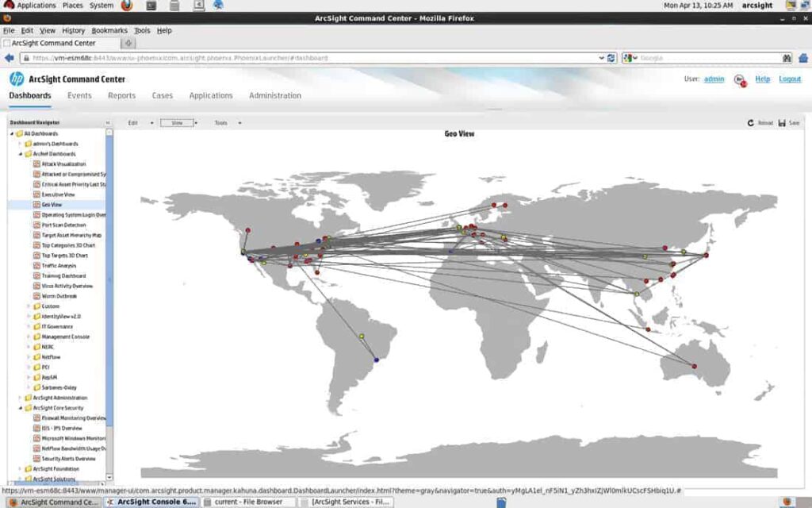The height and width of the screenshot is (508, 812).
Task: Click the notification icon beside the admin user
Action: 741,81
